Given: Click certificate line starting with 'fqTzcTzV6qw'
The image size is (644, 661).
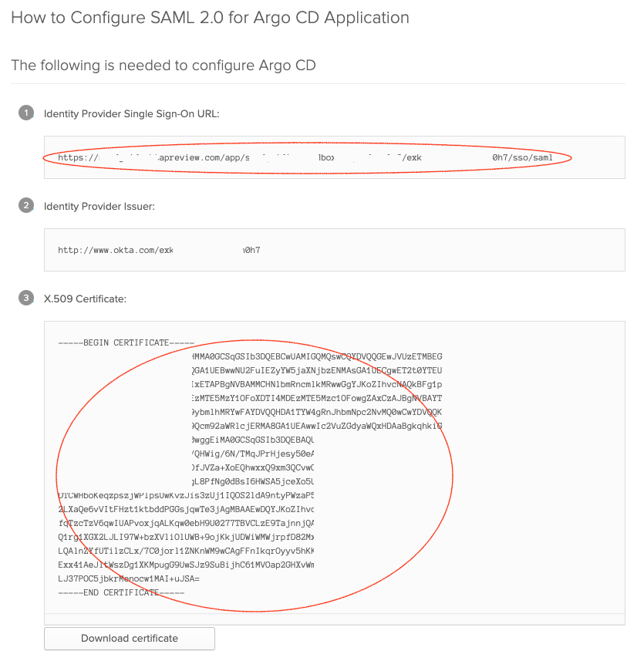Looking at the screenshot, I should tap(186, 523).
